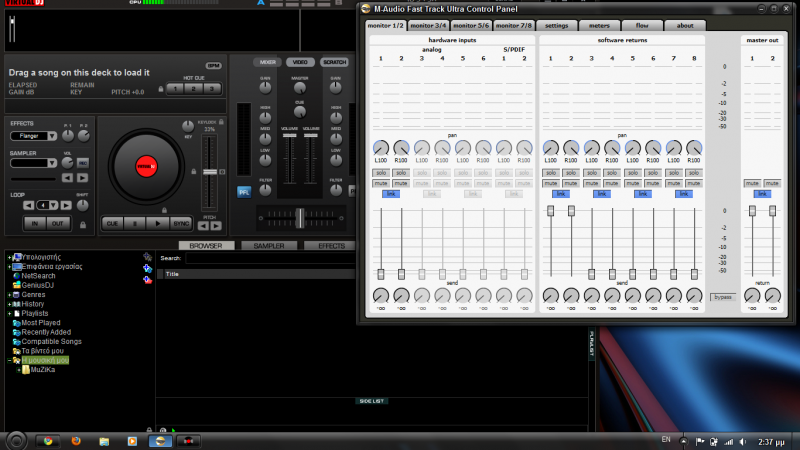Click the red VirtualDJ jog wheel center
The height and width of the screenshot is (450, 800).
click(146, 166)
